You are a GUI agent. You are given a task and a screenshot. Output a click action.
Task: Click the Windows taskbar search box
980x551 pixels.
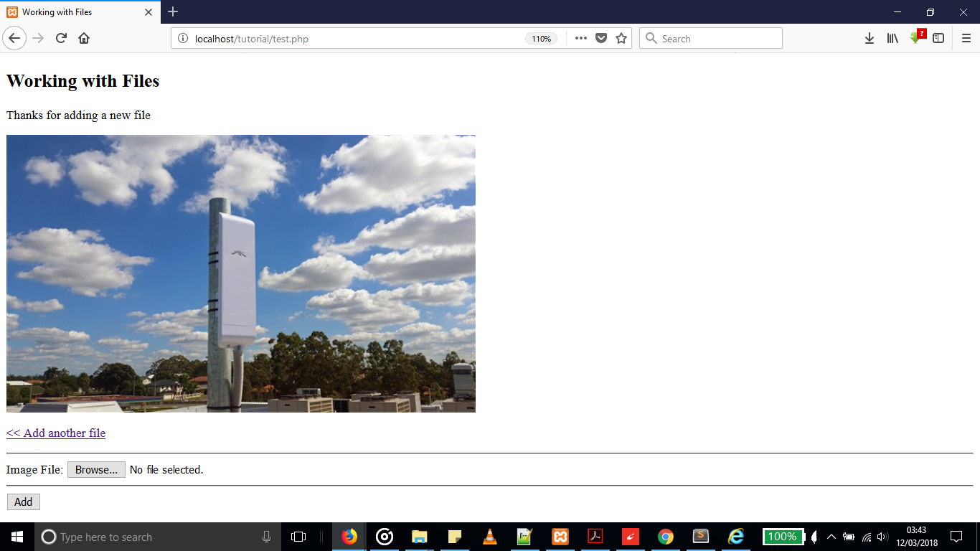pos(157,537)
